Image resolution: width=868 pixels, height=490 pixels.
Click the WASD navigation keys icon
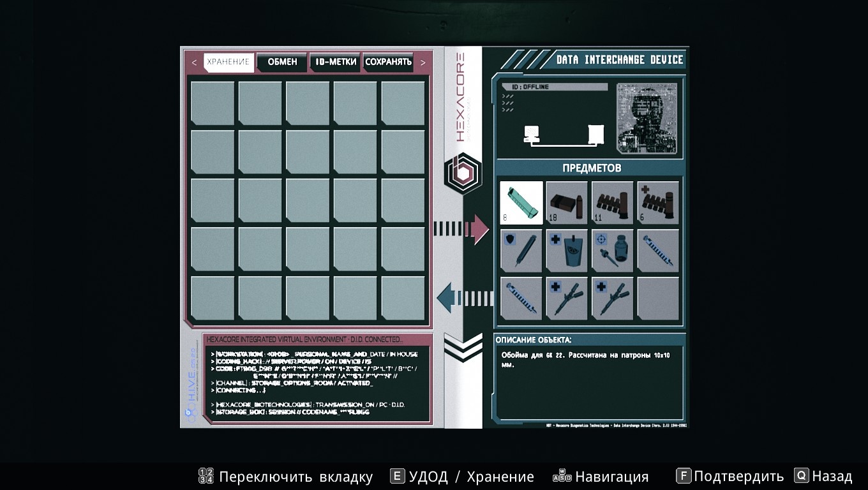tap(562, 476)
